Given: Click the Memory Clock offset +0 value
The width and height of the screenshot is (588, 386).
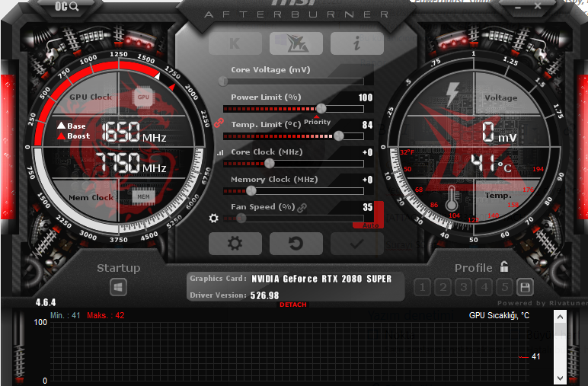Looking at the screenshot, I should coord(367,180).
